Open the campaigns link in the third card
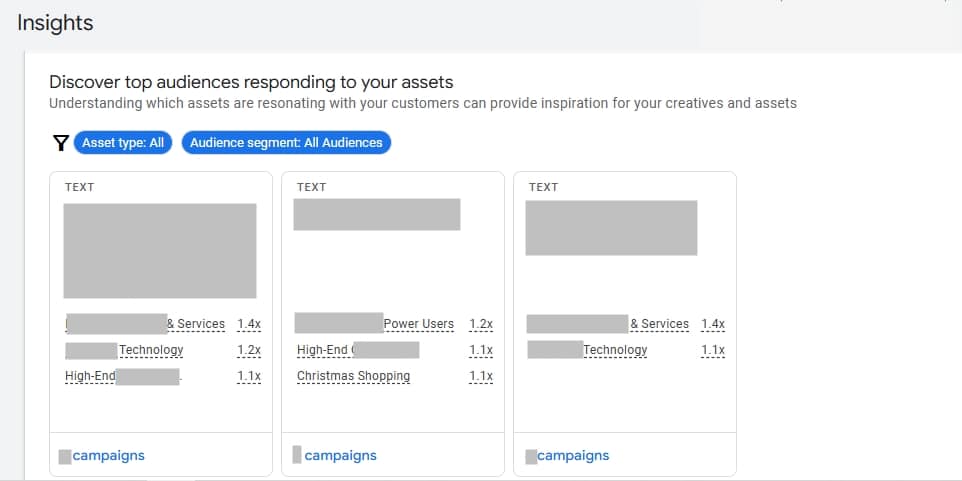The height and width of the screenshot is (481, 962). 572,456
